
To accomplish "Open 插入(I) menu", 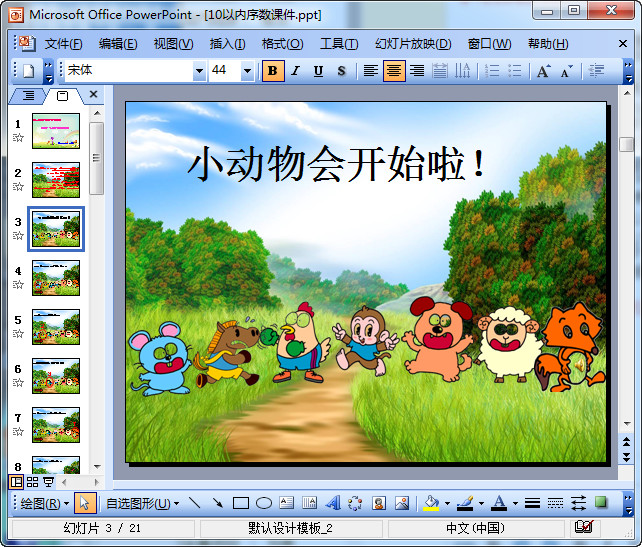I will [x=227, y=44].
